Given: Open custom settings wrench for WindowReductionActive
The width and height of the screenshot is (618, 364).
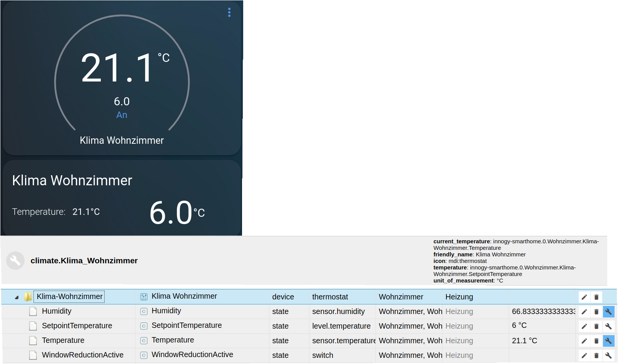Looking at the screenshot, I should click(x=608, y=356).
